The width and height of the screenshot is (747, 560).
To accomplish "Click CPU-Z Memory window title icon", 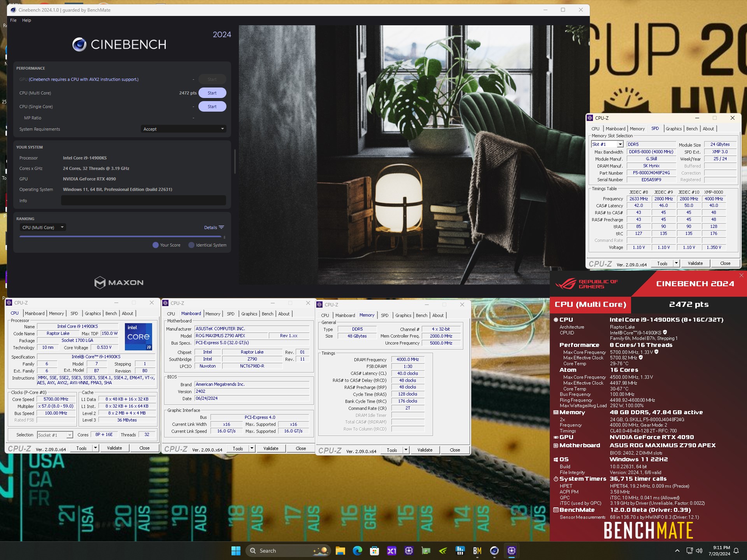I will pyautogui.click(x=319, y=304).
